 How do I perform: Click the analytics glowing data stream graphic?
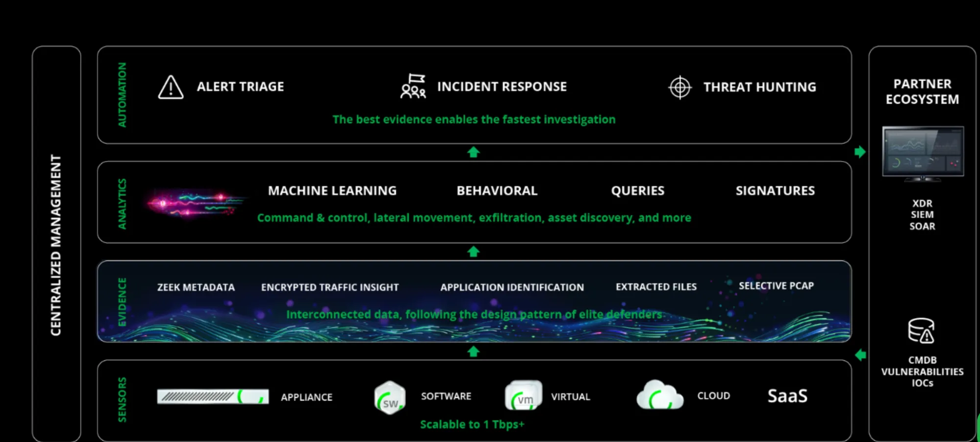196,203
